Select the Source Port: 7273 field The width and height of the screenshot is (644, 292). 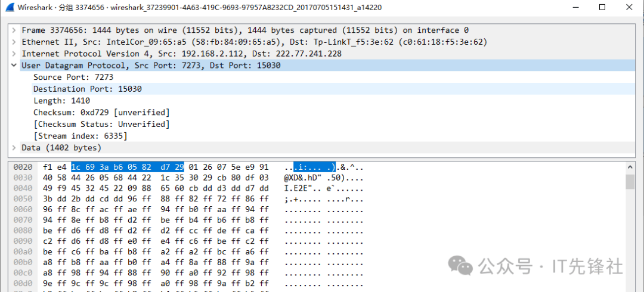pyautogui.click(x=73, y=77)
